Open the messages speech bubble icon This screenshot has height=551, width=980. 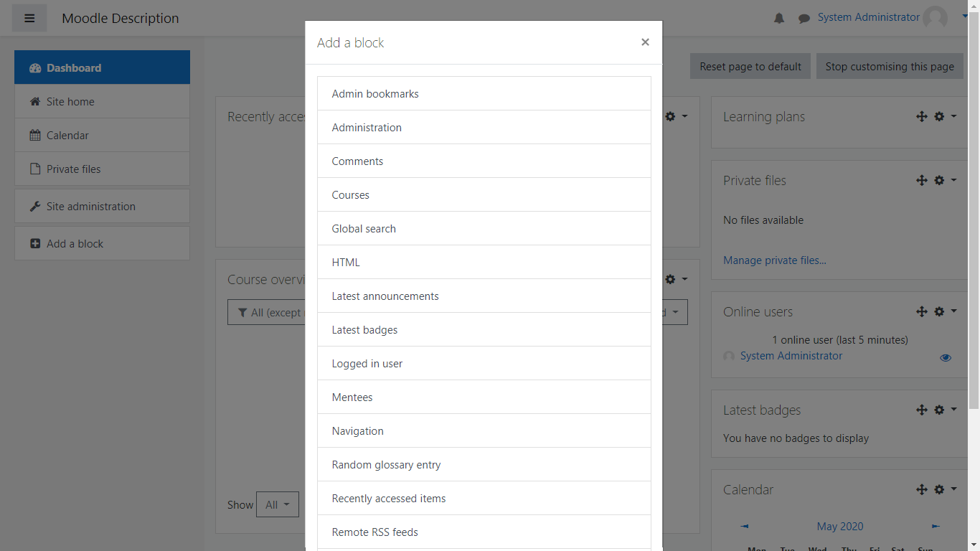click(x=804, y=19)
